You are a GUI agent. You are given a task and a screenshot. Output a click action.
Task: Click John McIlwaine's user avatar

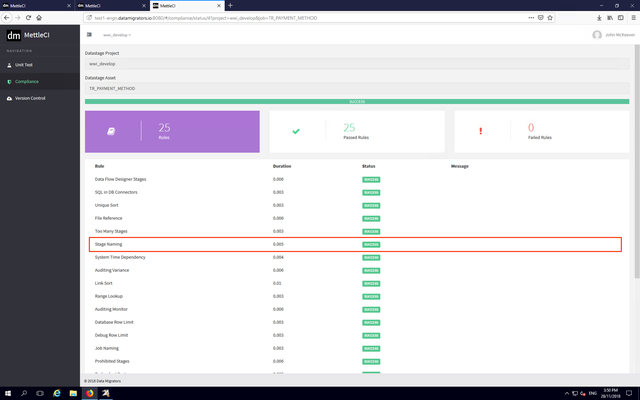coord(597,34)
